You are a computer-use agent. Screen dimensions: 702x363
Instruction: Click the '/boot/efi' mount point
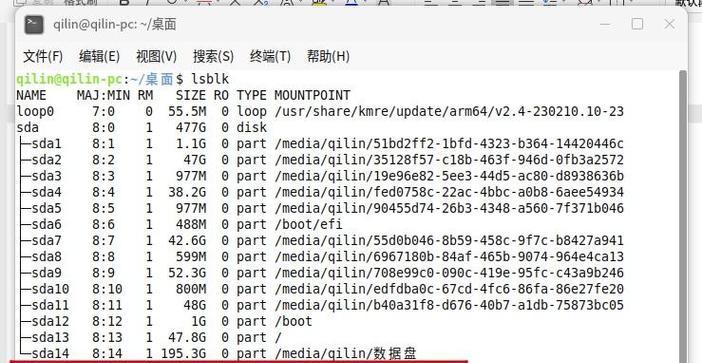click(308, 224)
